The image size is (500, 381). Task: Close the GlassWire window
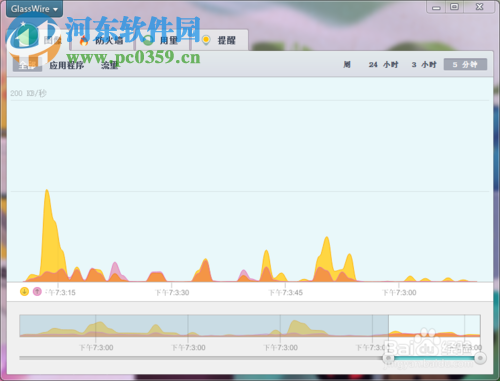click(479, 7)
